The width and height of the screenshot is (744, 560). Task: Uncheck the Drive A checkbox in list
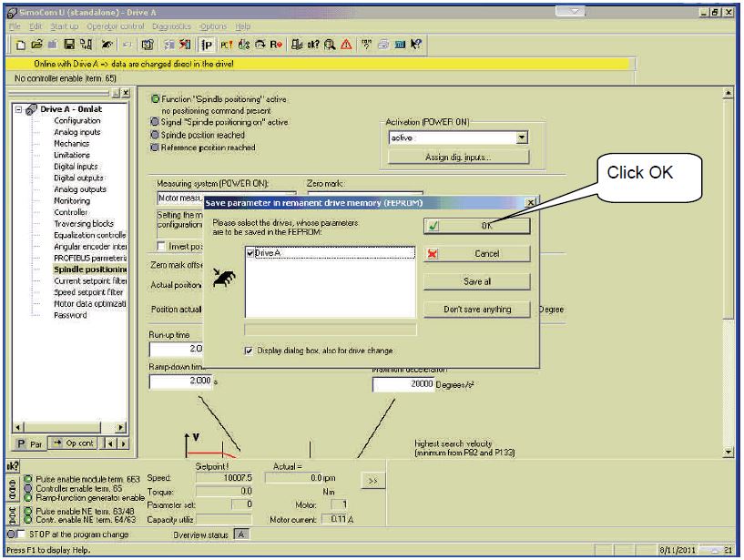(250, 253)
